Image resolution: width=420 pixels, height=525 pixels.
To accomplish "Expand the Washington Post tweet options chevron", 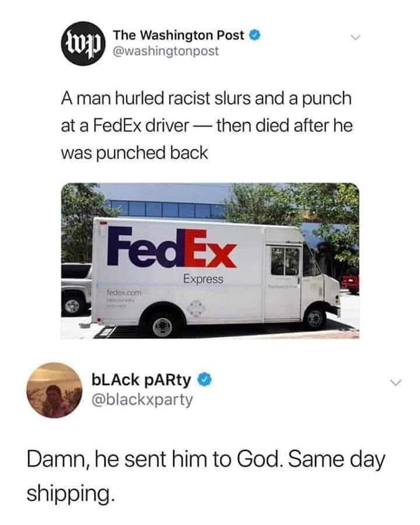I will (355, 37).
